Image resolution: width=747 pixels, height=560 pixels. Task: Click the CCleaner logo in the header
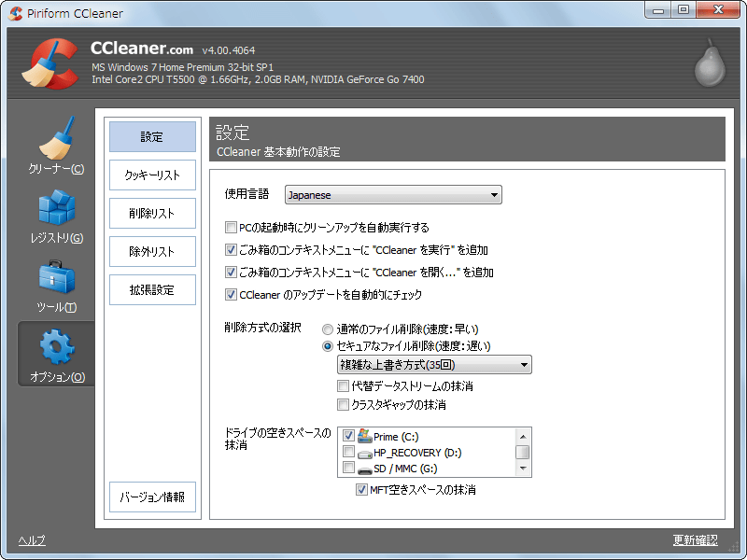coord(50,63)
